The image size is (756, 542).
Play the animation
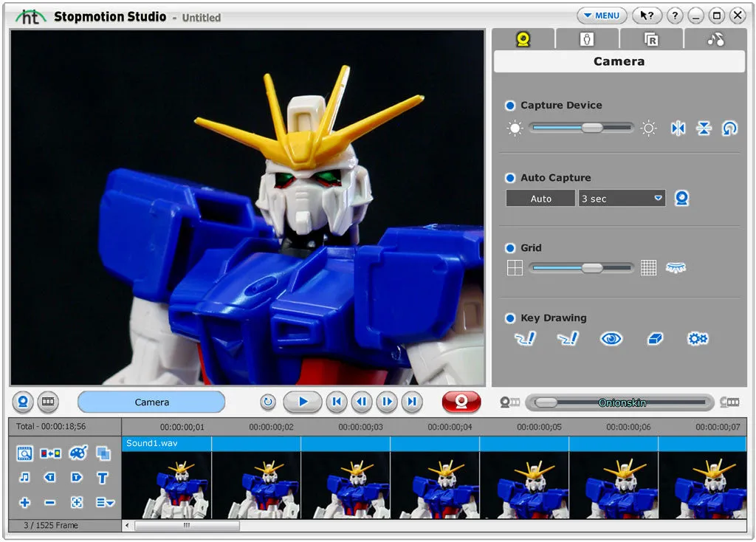tap(303, 402)
